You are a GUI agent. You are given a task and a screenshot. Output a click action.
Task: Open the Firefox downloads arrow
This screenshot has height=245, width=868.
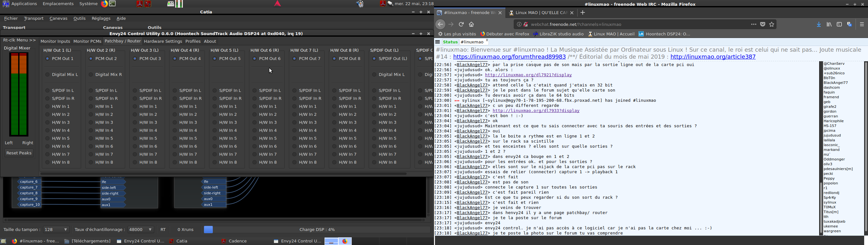[x=819, y=24]
